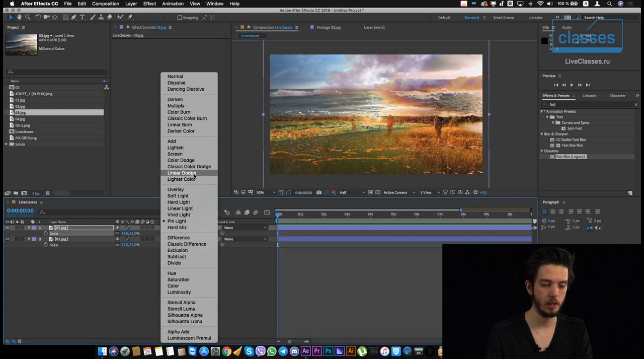Enable Snapping in the toolbar
Viewport: 644px width, 359px height.
[180, 18]
